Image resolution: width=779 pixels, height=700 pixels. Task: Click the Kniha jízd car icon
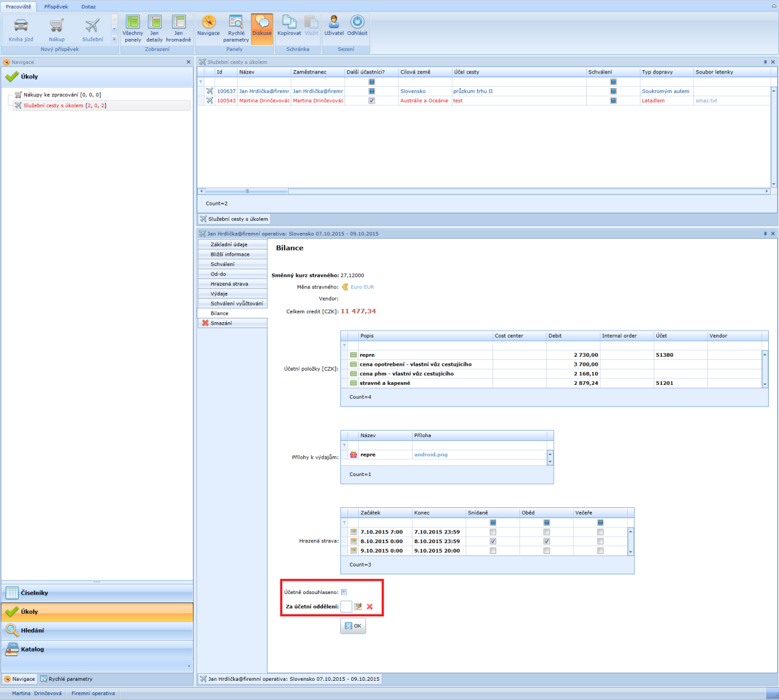pyautogui.click(x=21, y=26)
